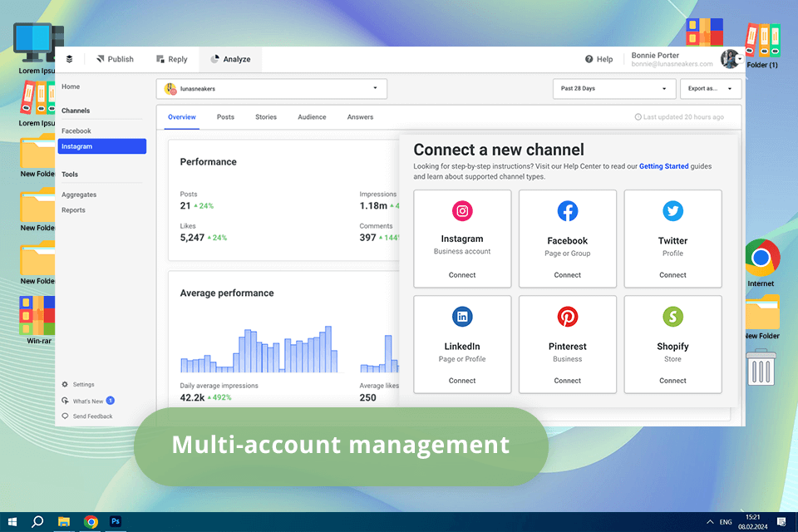This screenshot has width=798, height=532.
Task: Switch to the Posts tab
Action: pos(225,117)
